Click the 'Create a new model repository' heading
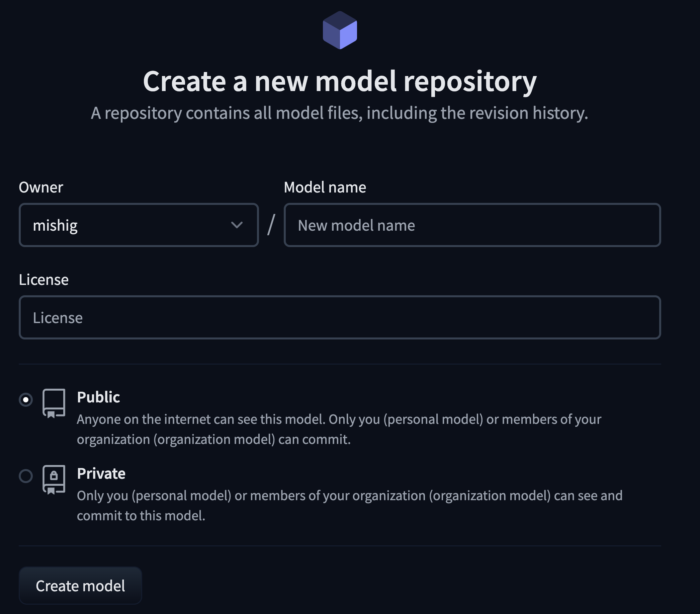The width and height of the screenshot is (700, 614). [339, 82]
